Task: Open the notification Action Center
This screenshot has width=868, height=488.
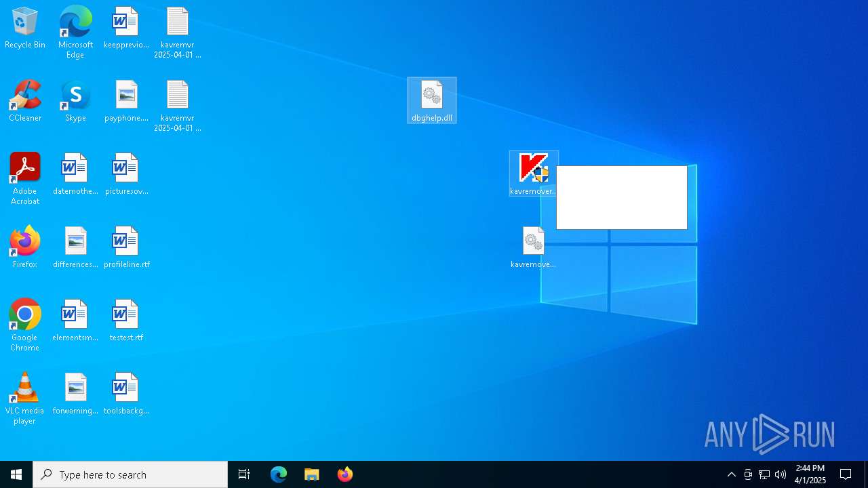Action: (846, 474)
